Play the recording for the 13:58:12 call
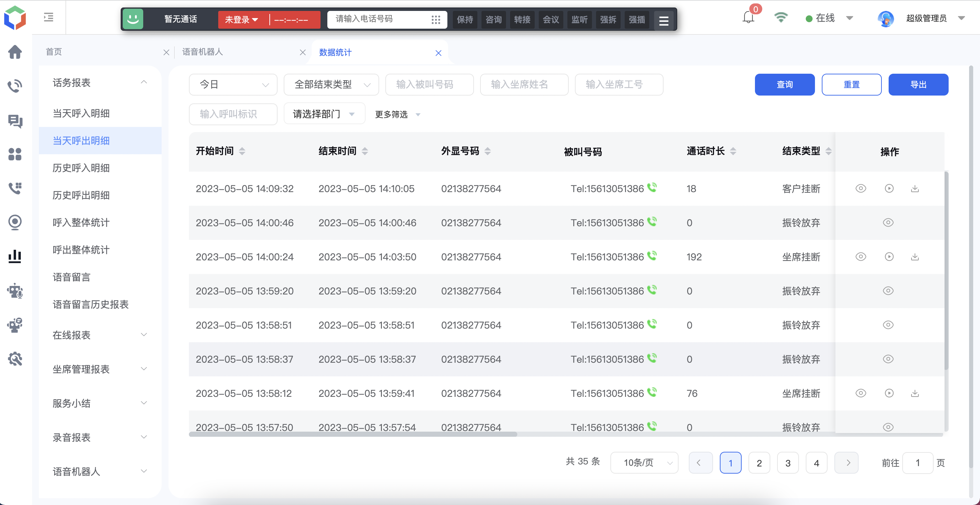980x505 pixels. pos(889,393)
